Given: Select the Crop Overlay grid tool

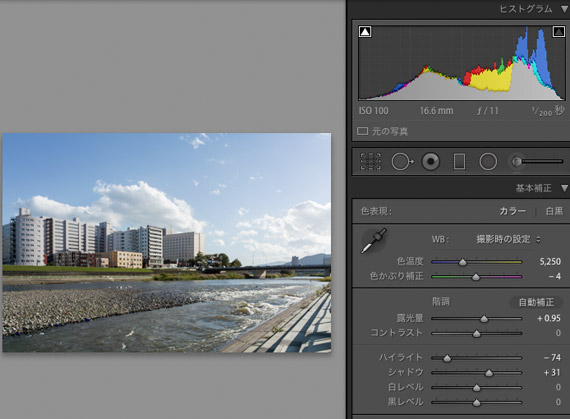Looking at the screenshot, I should click(x=370, y=161).
